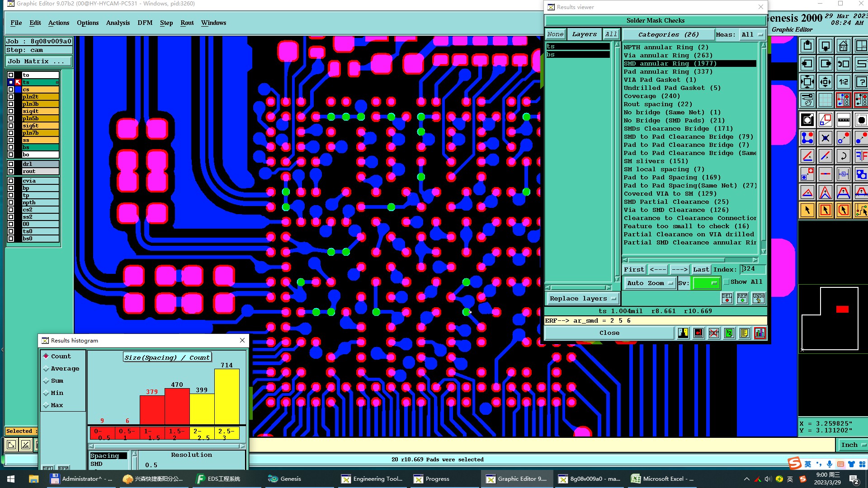
Task: Open the Analysis menu
Action: [x=118, y=23]
